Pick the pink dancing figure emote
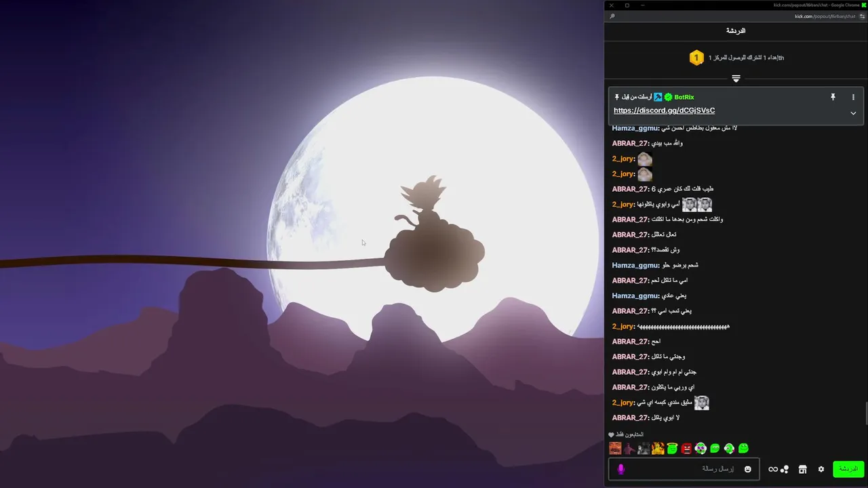The width and height of the screenshot is (868, 488). click(x=629, y=448)
